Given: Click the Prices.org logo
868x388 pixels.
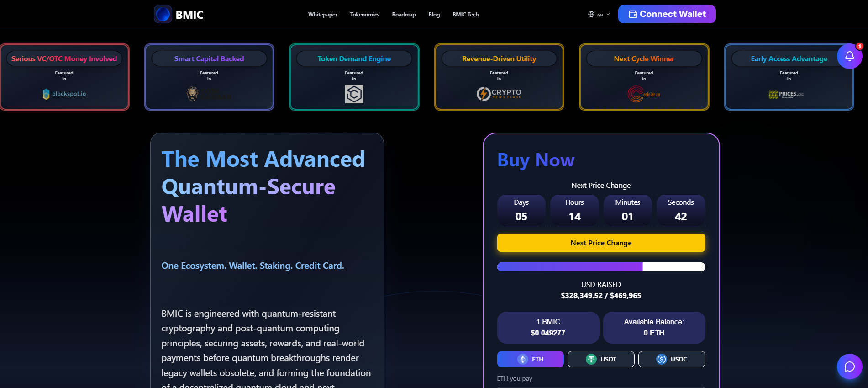Looking at the screenshot, I should [x=789, y=94].
